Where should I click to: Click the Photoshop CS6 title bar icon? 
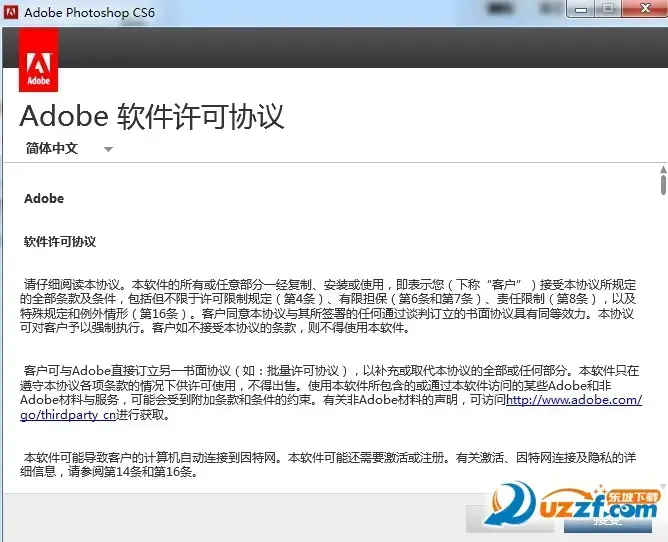coord(11,12)
